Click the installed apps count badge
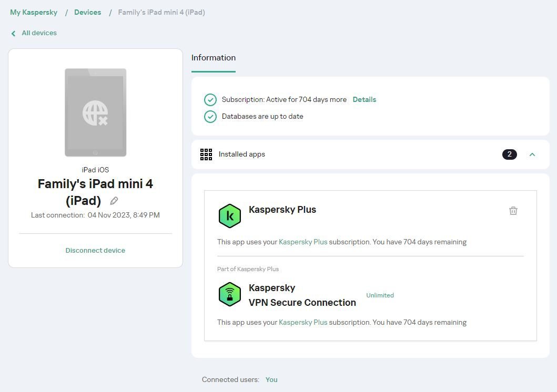 tap(509, 154)
